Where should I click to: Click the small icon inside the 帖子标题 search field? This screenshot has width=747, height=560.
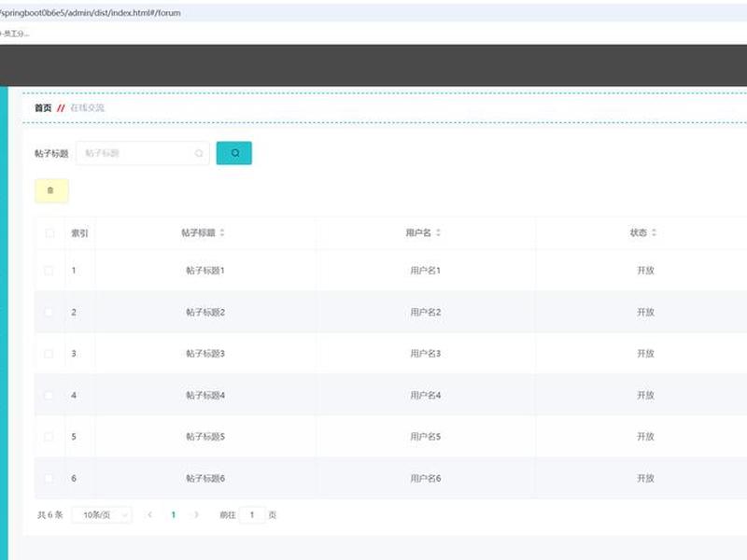199,153
